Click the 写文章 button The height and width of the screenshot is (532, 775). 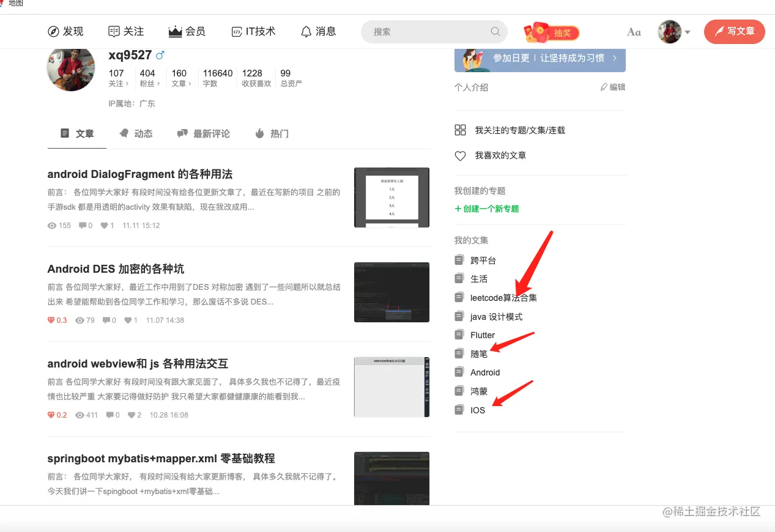click(735, 32)
